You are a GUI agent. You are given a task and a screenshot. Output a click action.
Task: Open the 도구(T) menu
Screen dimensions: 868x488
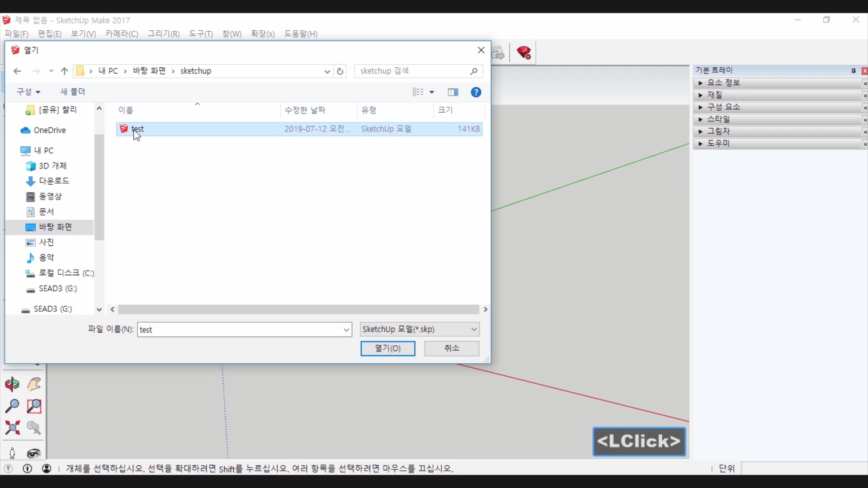click(201, 34)
